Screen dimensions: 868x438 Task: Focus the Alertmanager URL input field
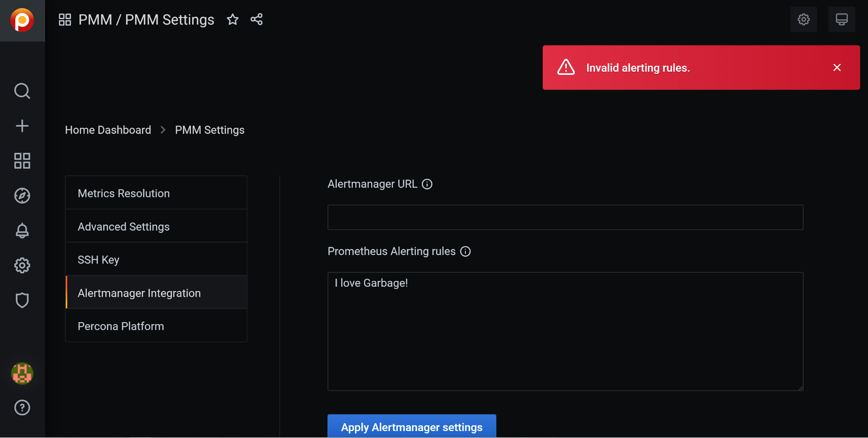click(x=565, y=217)
